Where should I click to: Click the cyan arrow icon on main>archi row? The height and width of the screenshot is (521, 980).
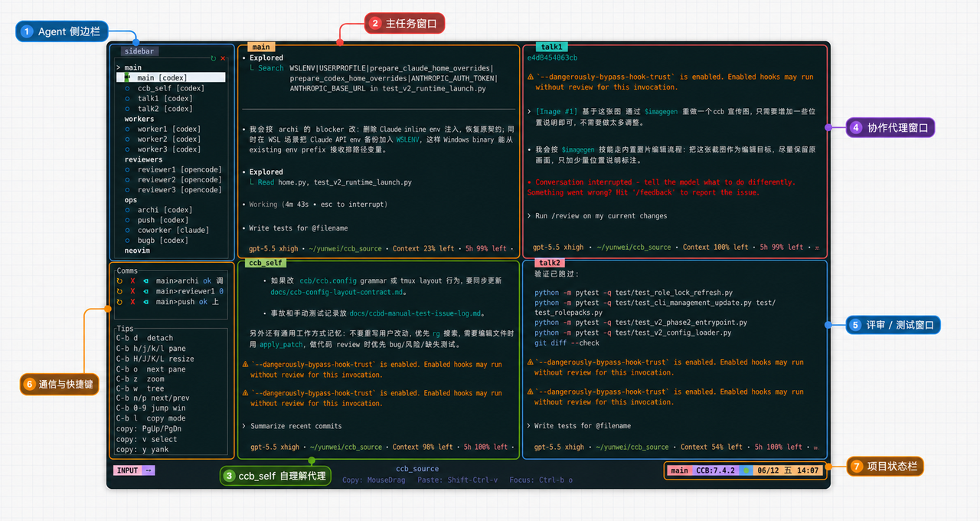(x=145, y=281)
